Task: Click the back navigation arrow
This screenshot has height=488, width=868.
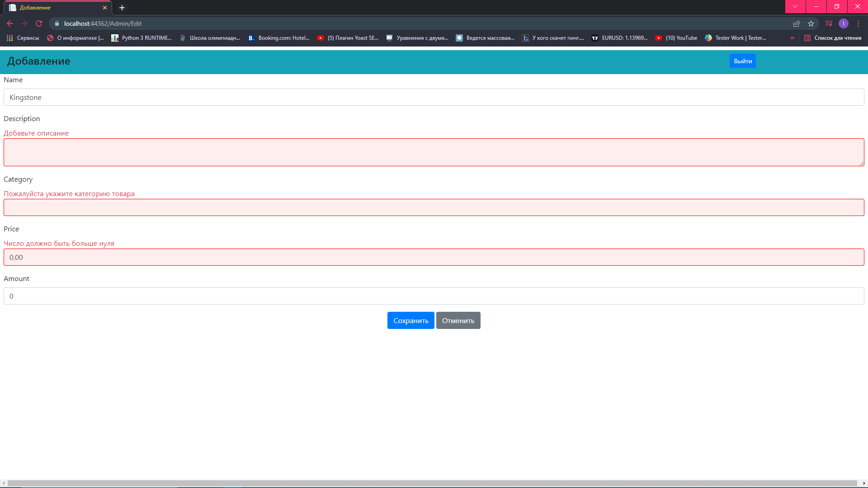Action: click(x=9, y=23)
